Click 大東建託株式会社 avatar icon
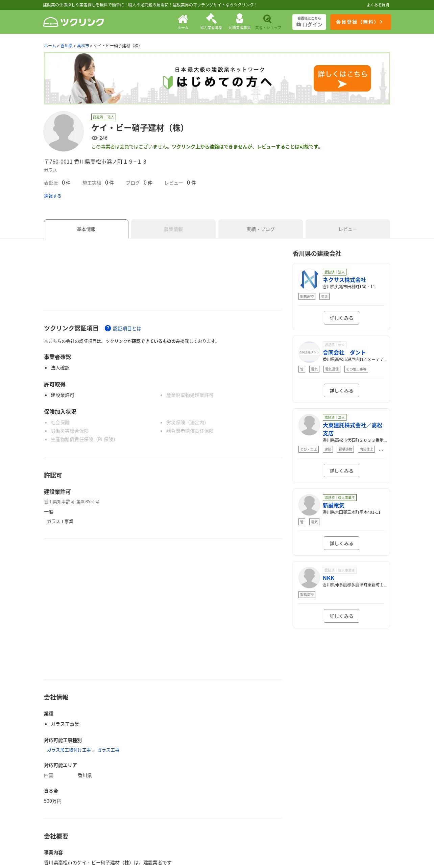434x868 pixels. tap(309, 425)
